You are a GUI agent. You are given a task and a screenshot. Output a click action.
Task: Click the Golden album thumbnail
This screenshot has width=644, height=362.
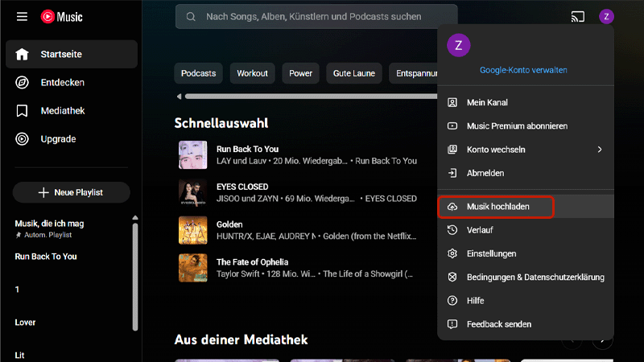click(x=192, y=230)
